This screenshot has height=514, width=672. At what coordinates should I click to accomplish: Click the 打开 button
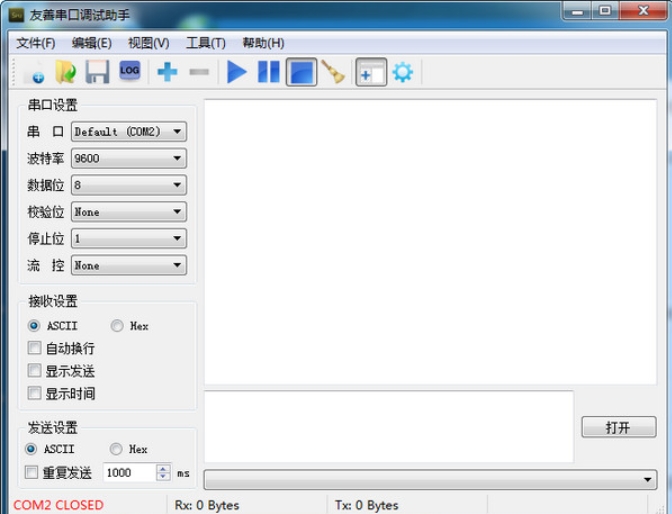click(618, 427)
